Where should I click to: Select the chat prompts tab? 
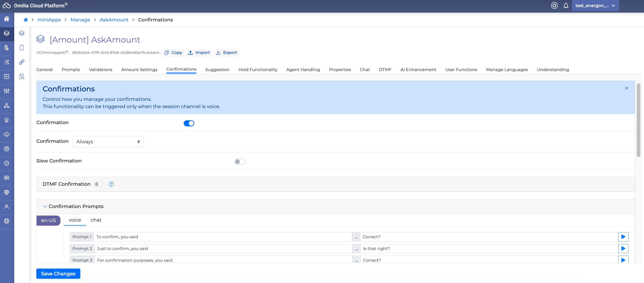coord(96,220)
